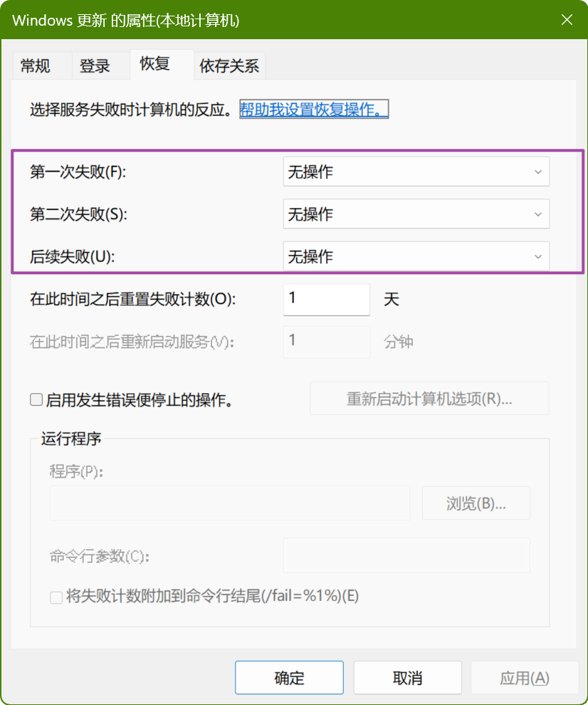The height and width of the screenshot is (705, 588).
Task: Expand the 第二次失败 dropdown
Action: [416, 214]
